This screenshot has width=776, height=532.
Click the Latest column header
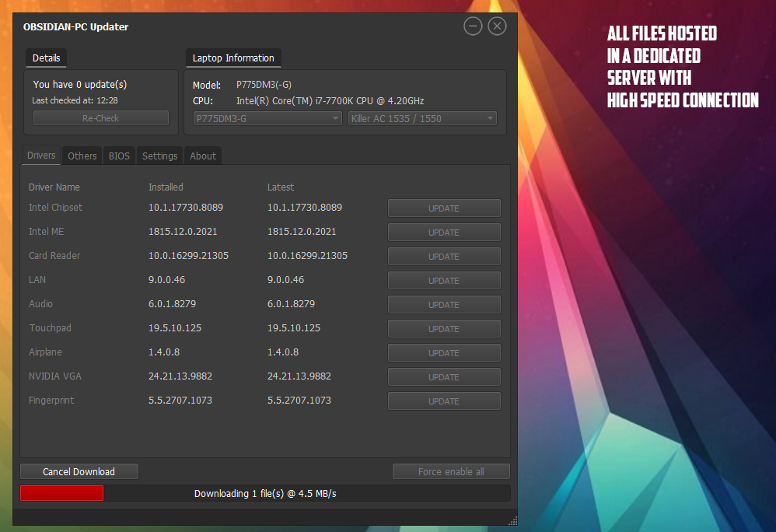point(281,187)
